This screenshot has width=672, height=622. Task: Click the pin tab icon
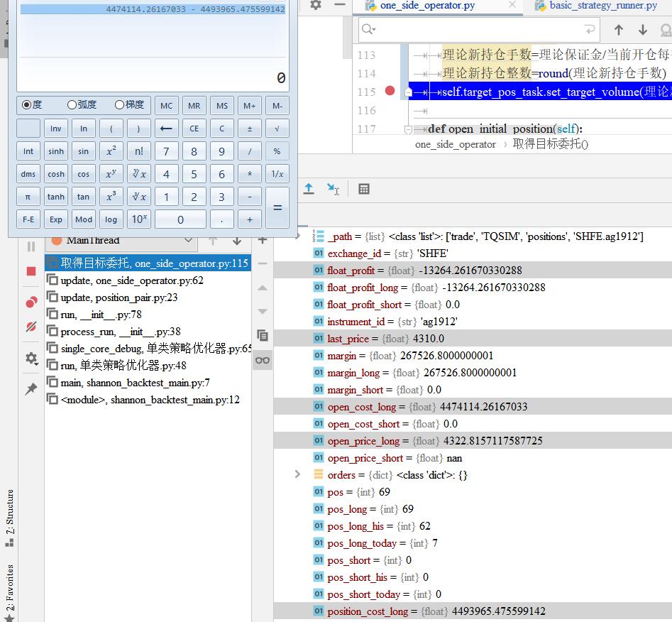tap(31, 388)
